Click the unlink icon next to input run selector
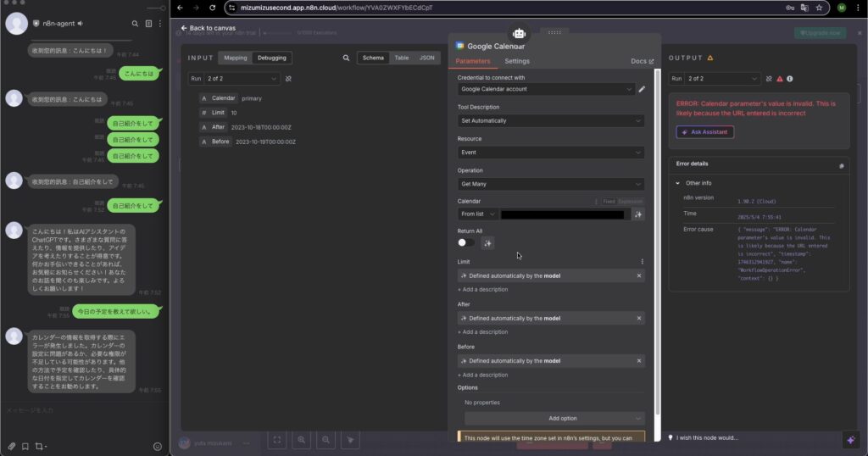Image resolution: width=868 pixels, height=456 pixels. (288, 79)
